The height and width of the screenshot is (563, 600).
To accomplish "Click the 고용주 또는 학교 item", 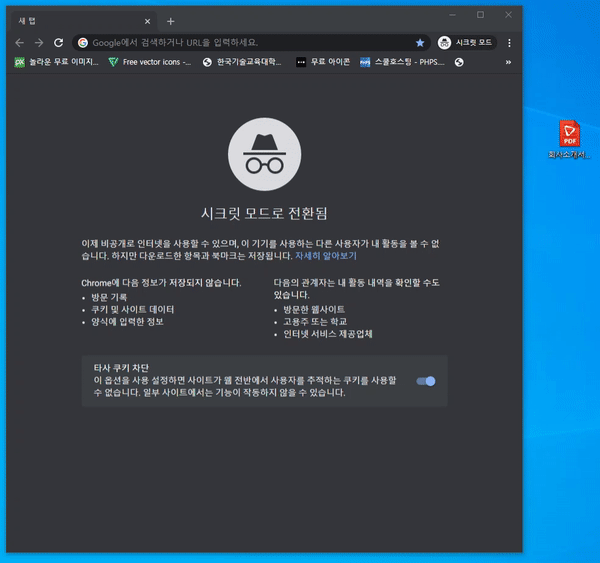I will 315,321.
